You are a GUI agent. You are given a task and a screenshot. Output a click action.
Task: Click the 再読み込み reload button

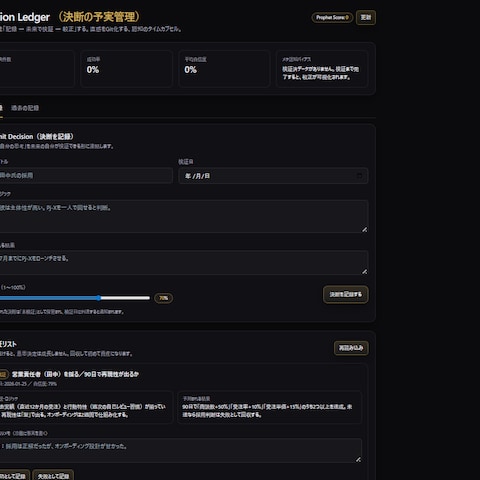(x=351, y=348)
